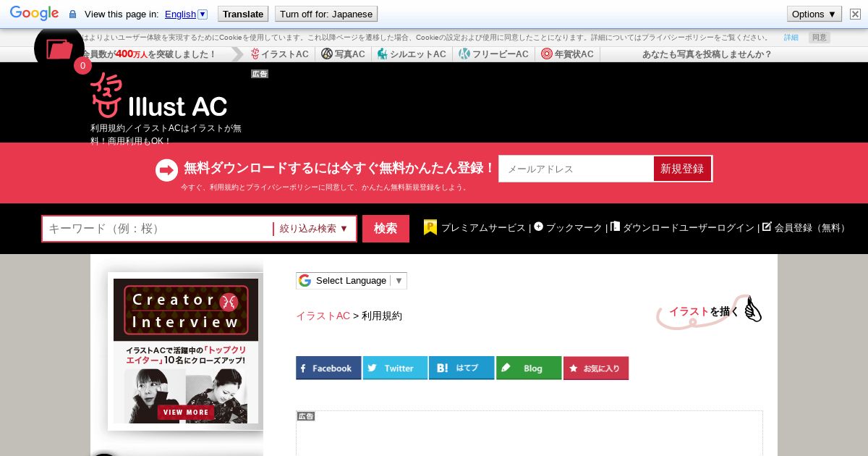Click VIEW MORE on Creator Interview banner
This screenshot has height=456, width=868.
click(186, 412)
